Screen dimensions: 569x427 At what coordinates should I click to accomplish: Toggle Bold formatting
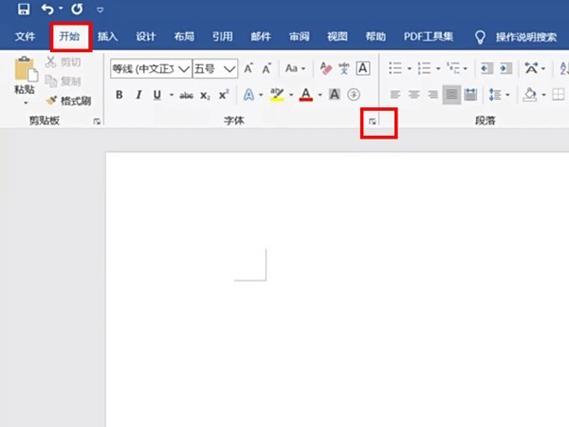click(119, 95)
